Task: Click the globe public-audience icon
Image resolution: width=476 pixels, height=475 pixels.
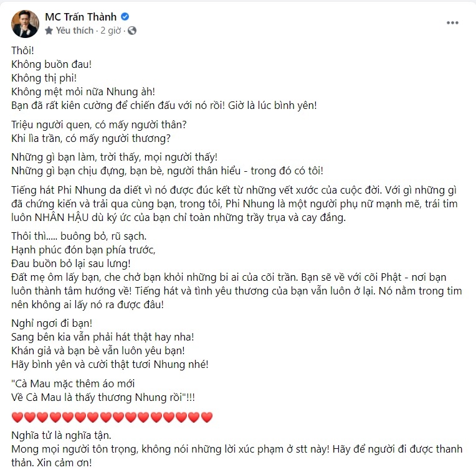Action: click(132, 31)
